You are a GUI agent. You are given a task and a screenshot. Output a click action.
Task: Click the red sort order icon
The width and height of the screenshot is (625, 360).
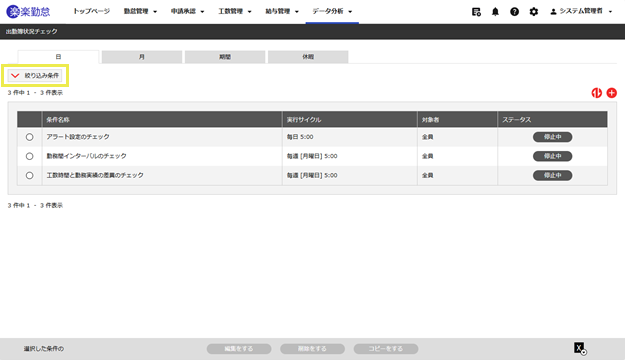(x=597, y=93)
